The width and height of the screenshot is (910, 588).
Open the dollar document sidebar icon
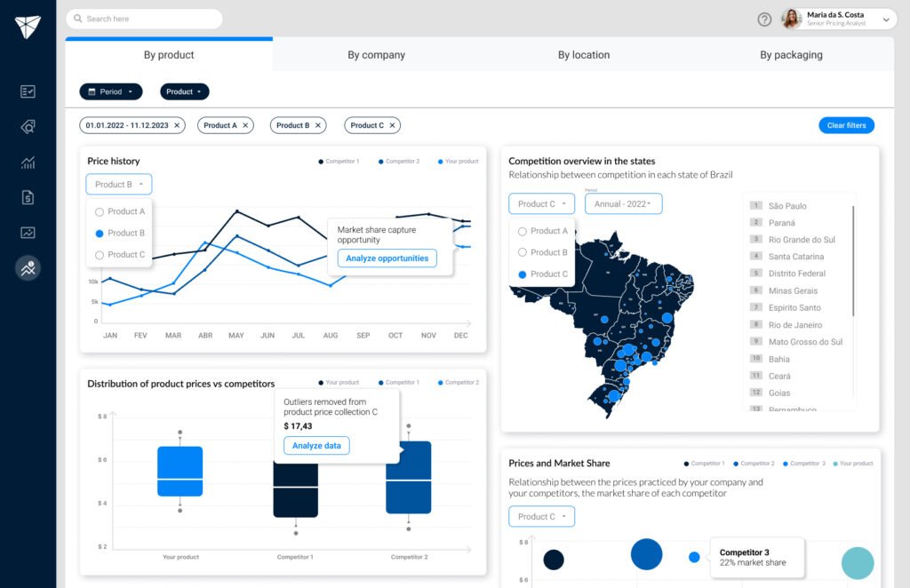pos(28,198)
